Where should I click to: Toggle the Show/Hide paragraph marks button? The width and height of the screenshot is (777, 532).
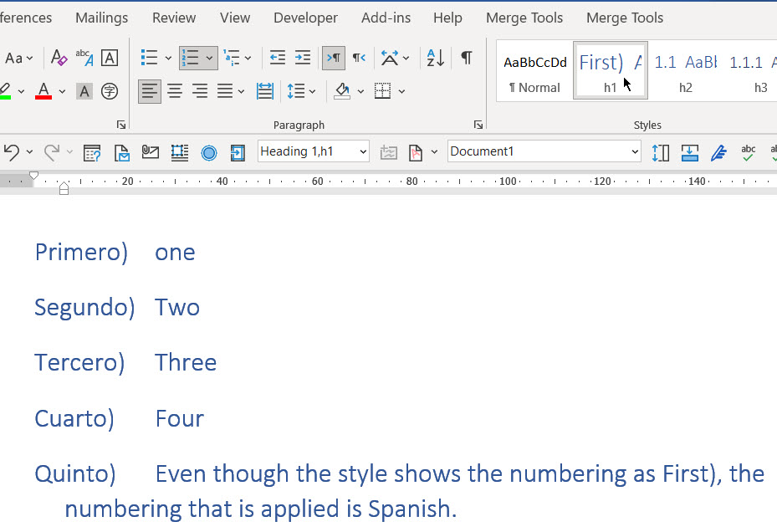tap(466, 58)
